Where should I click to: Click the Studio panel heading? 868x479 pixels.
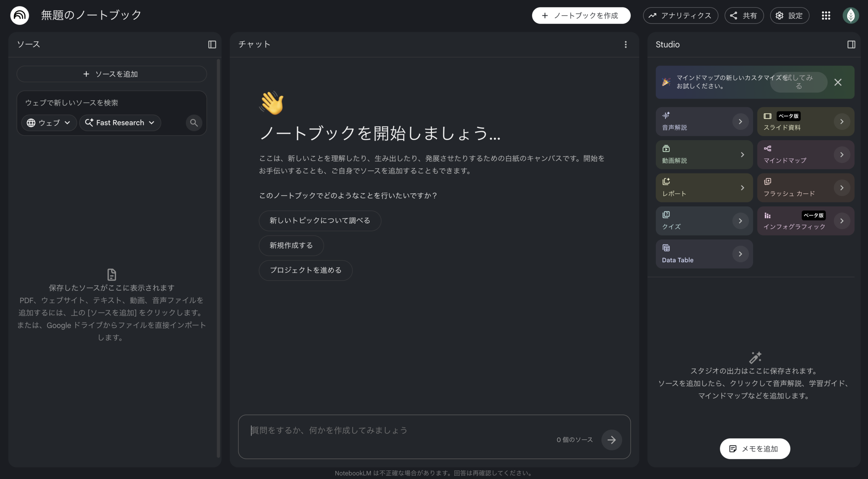[x=667, y=44]
